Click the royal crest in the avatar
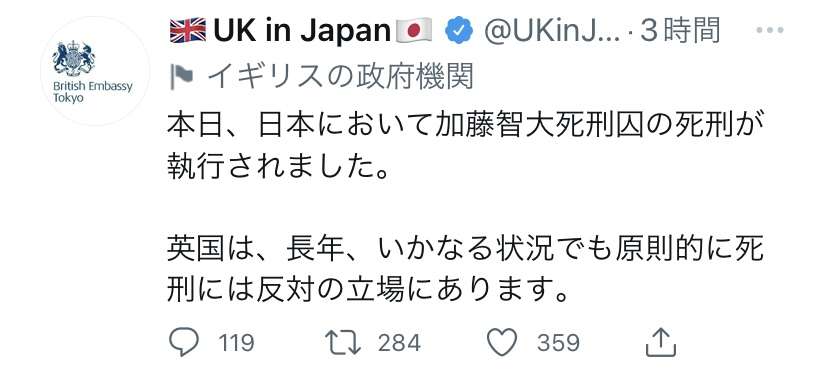This screenshot has height=378, width=828. click(73, 59)
